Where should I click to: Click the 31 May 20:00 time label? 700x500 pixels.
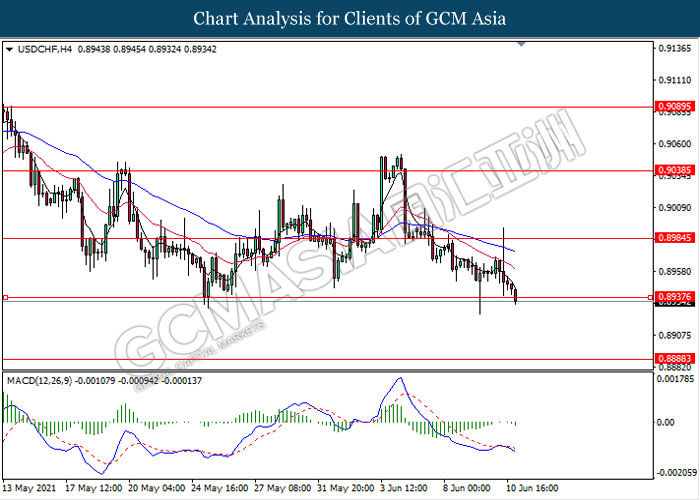click(x=346, y=488)
